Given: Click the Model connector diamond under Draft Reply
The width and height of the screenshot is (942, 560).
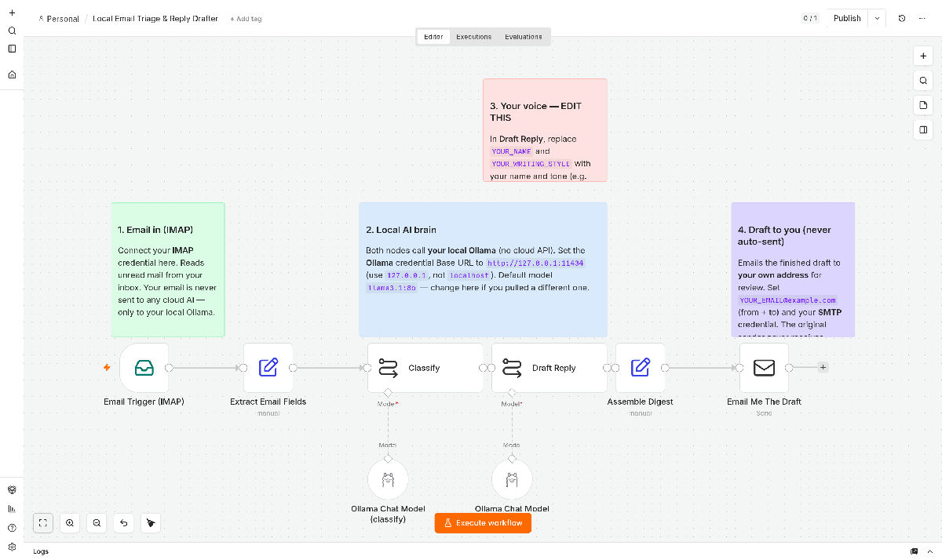Looking at the screenshot, I should (x=512, y=392).
